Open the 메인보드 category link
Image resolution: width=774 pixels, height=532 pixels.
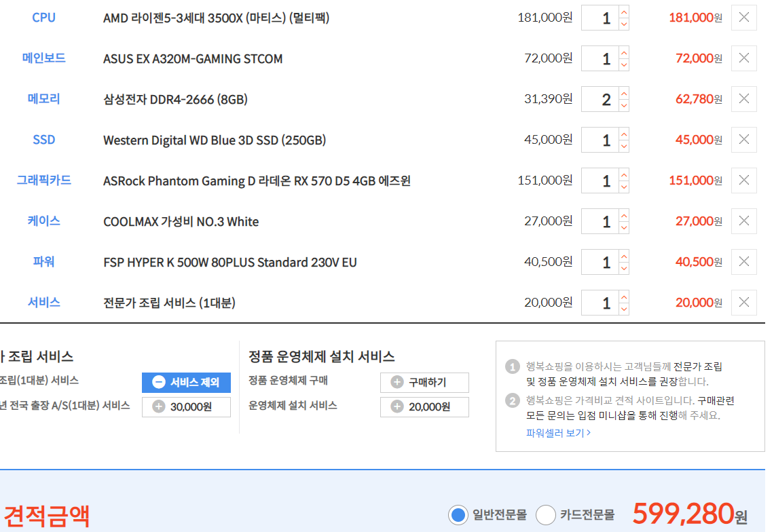tap(44, 58)
